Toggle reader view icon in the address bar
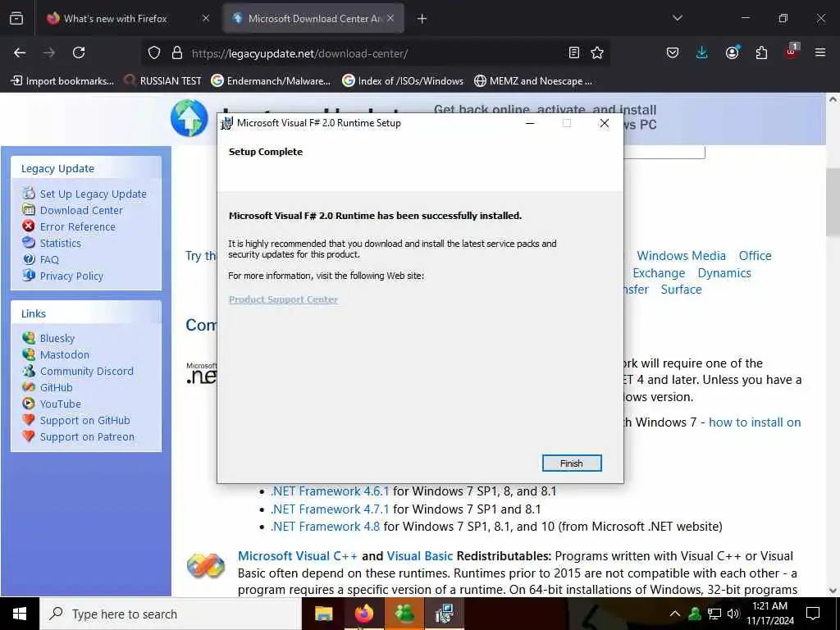 [573, 52]
